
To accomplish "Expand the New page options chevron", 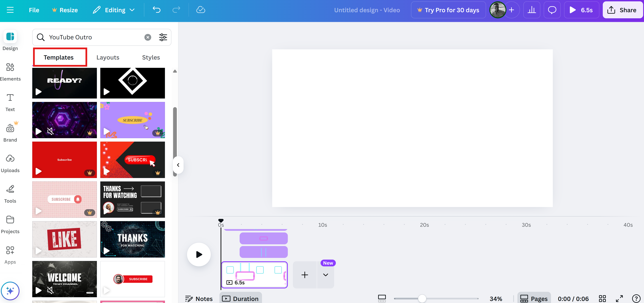I will [x=325, y=275].
